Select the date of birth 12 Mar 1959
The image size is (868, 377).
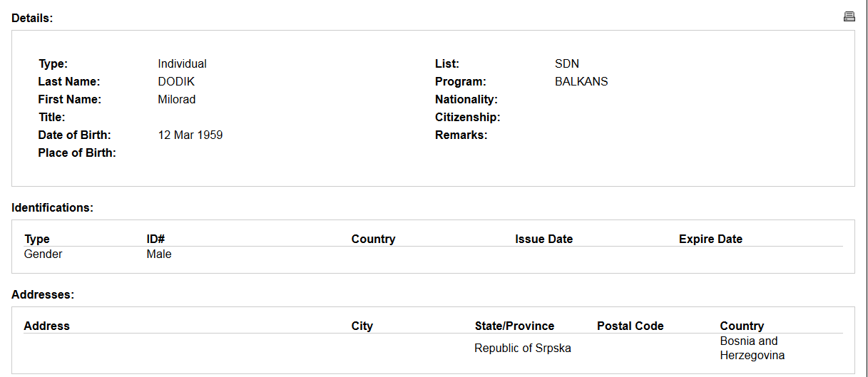[190, 135]
